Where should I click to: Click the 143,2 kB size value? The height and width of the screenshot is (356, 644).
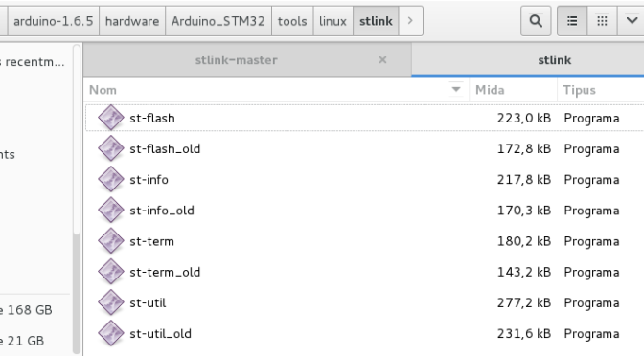[x=524, y=272]
